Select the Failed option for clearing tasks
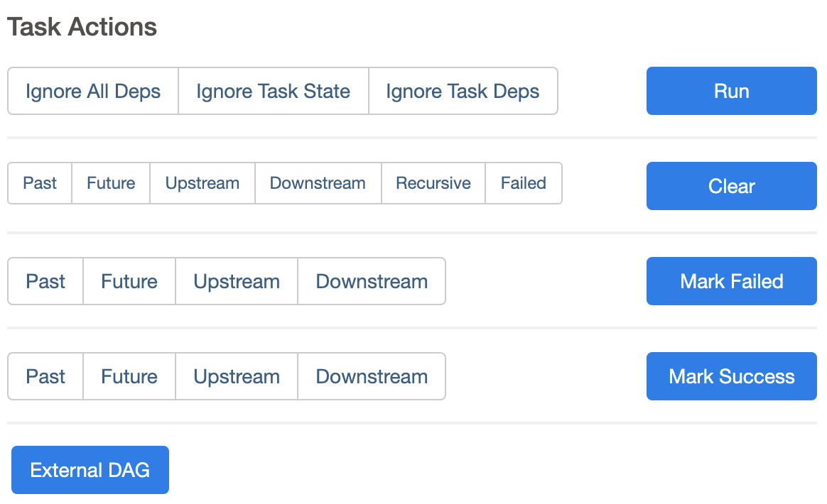The image size is (827, 504). click(524, 183)
